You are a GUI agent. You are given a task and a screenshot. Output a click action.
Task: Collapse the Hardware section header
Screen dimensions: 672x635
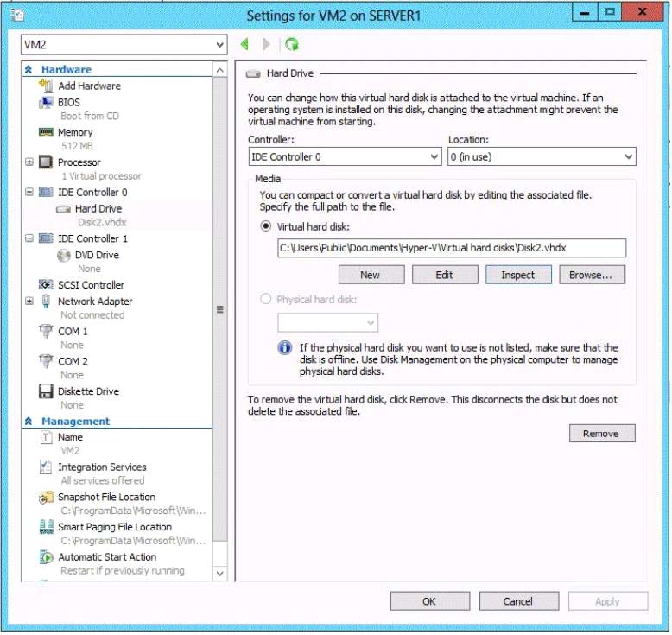click(x=29, y=69)
